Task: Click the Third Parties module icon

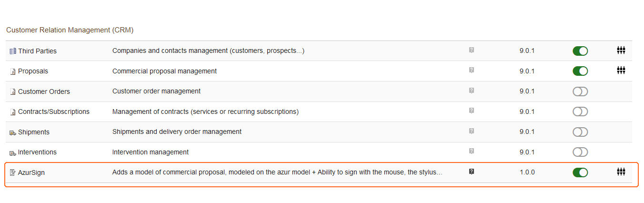Action: click(13, 51)
